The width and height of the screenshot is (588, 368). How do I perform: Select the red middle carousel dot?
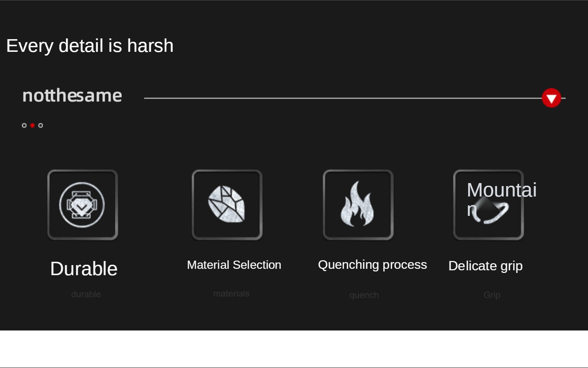tap(32, 125)
